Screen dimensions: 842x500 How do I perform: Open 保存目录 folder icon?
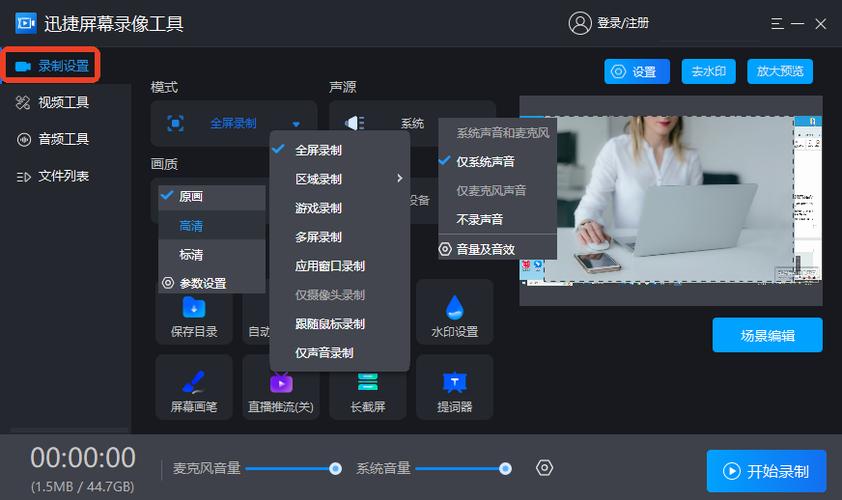click(194, 308)
